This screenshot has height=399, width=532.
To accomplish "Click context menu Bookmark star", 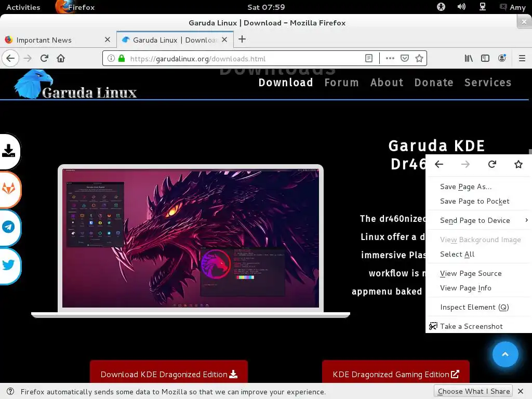I will (518, 165).
